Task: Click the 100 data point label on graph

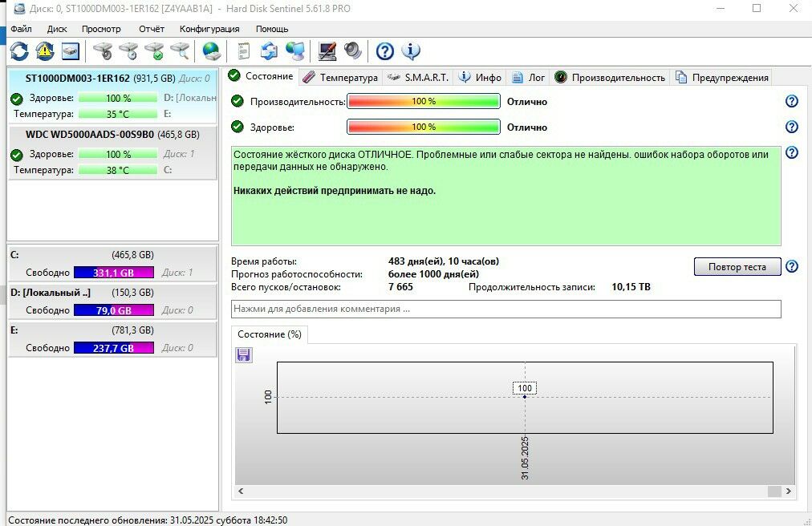Action: click(x=525, y=388)
